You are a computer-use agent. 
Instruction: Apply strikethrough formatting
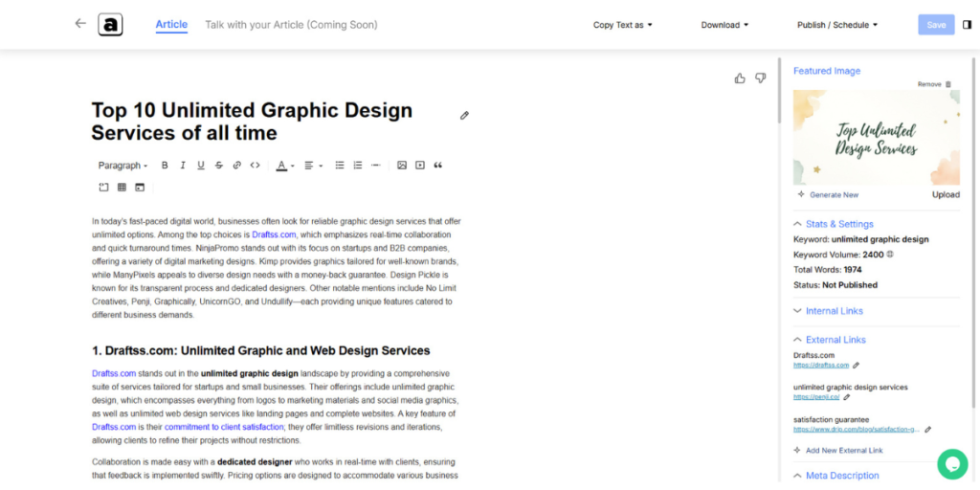pyautogui.click(x=219, y=165)
